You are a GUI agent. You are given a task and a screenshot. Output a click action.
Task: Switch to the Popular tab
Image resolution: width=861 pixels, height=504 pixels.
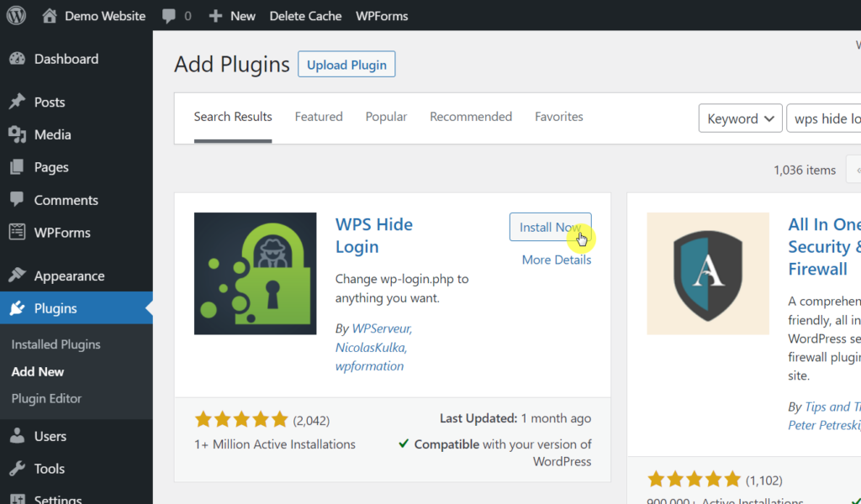click(386, 117)
